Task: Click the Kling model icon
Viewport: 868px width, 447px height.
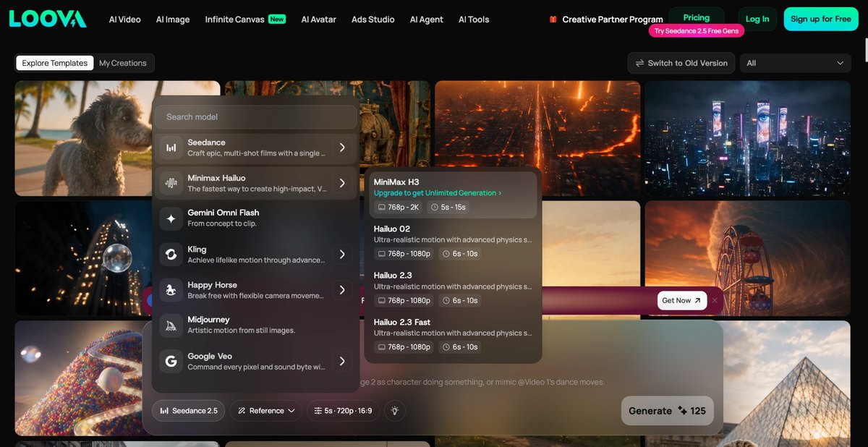Action: coord(171,254)
